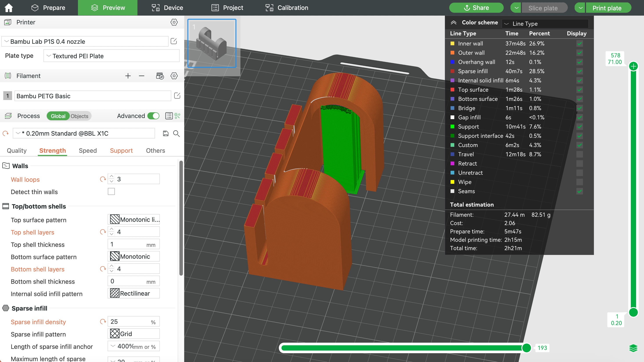Reset Wall loops to default value
Image resolution: width=644 pixels, height=362 pixels.
coord(103,179)
